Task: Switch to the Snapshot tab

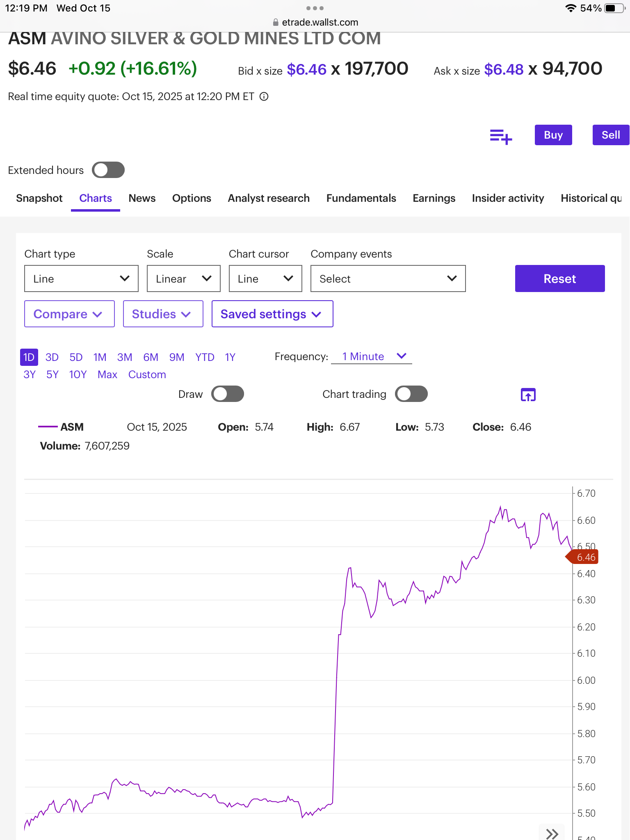Action: 39,198
